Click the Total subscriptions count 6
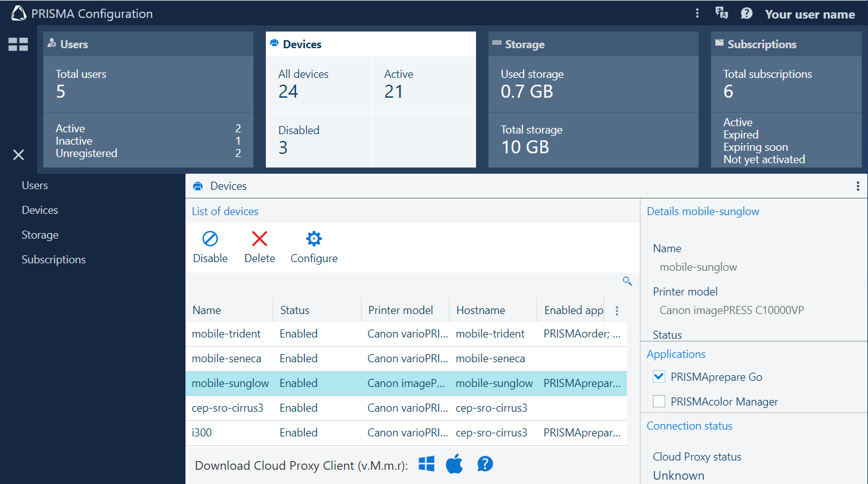This screenshot has height=484, width=868. [x=728, y=92]
